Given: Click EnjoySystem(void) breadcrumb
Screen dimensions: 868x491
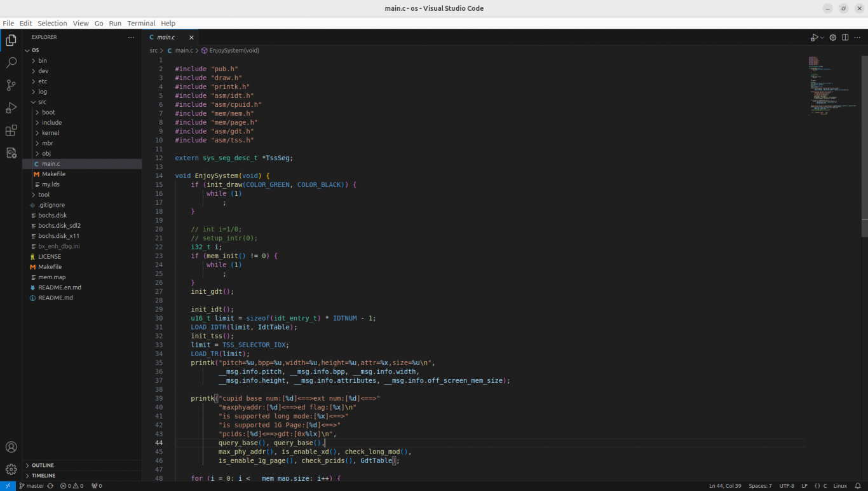Looking at the screenshot, I should point(230,50).
